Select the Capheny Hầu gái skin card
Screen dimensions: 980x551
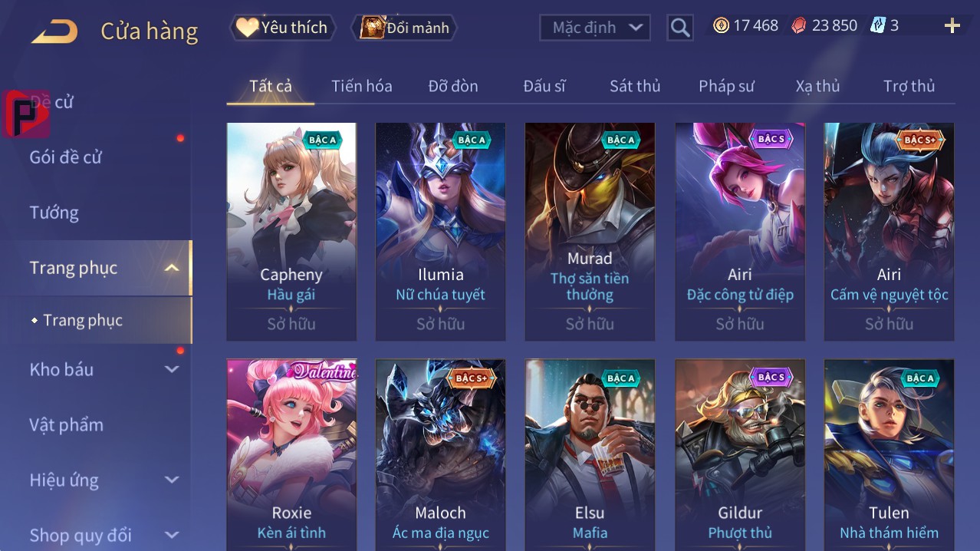click(291, 232)
